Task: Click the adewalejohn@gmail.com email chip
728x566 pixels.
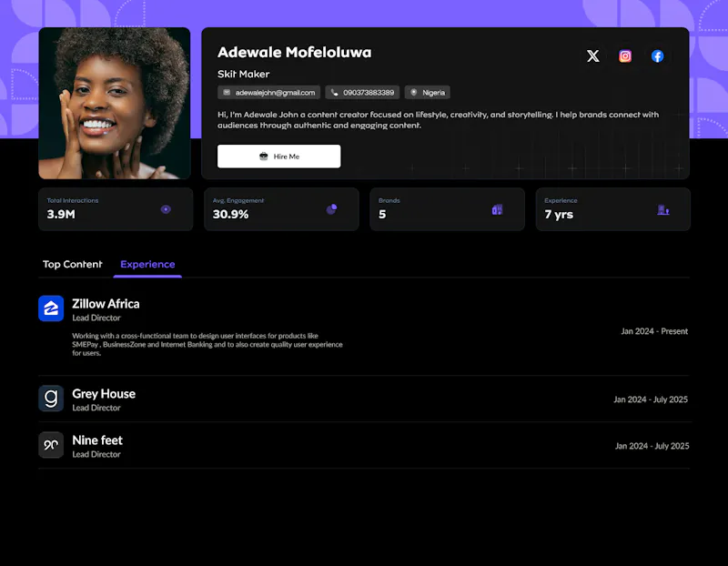Action: tap(268, 93)
